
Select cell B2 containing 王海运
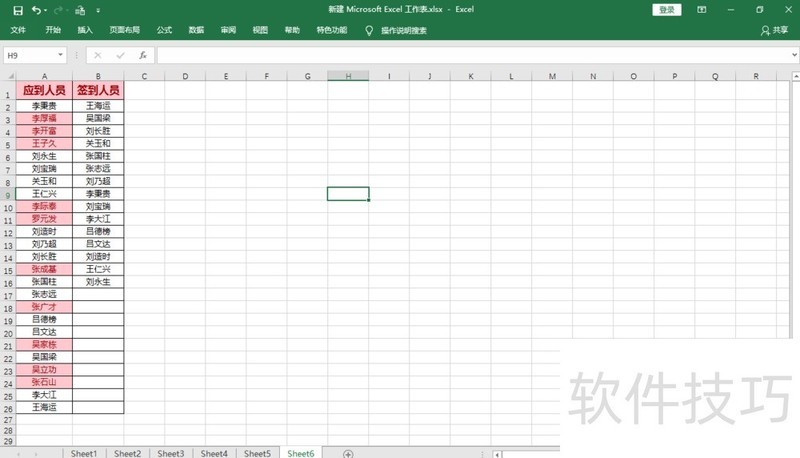pos(98,106)
